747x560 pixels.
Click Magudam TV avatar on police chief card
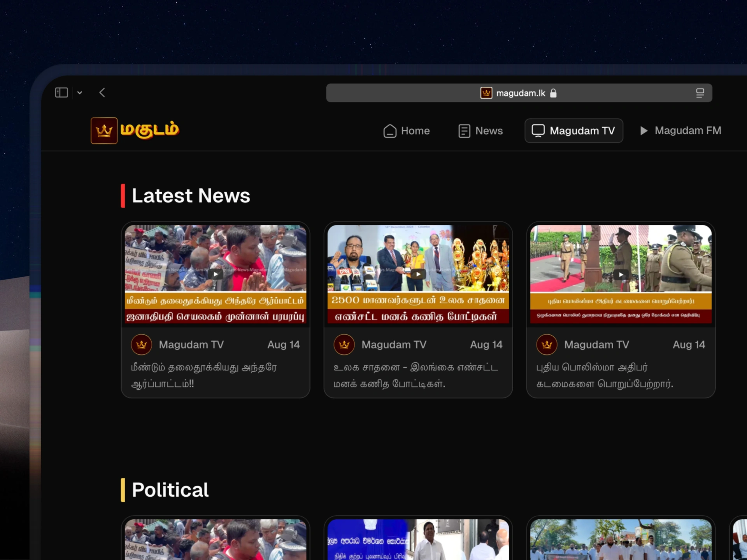pyautogui.click(x=547, y=345)
